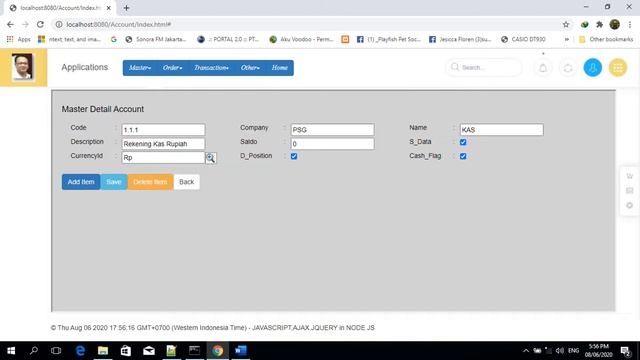The height and width of the screenshot is (360, 640).
Task: Open the CurrencyId lookup search icon
Action: [211, 158]
